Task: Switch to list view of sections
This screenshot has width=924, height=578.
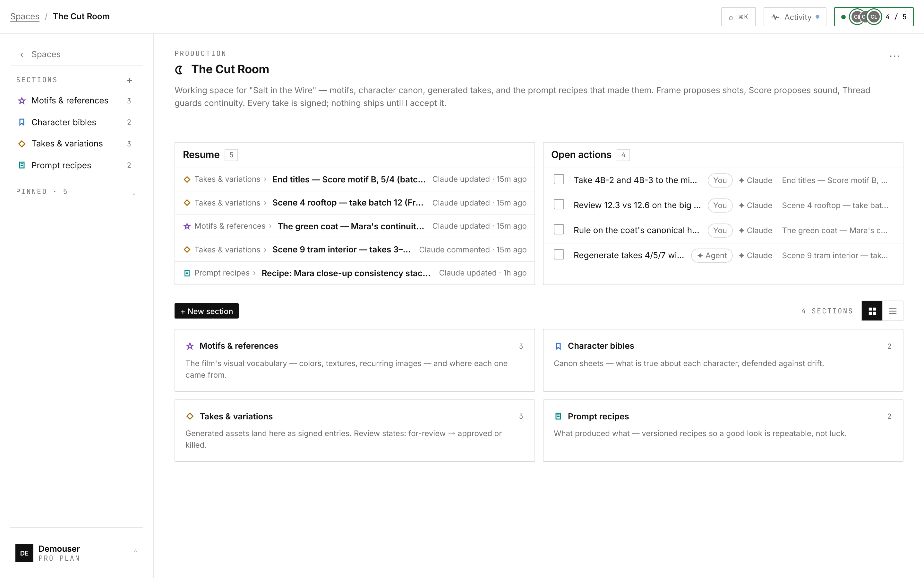Action: [x=893, y=311]
